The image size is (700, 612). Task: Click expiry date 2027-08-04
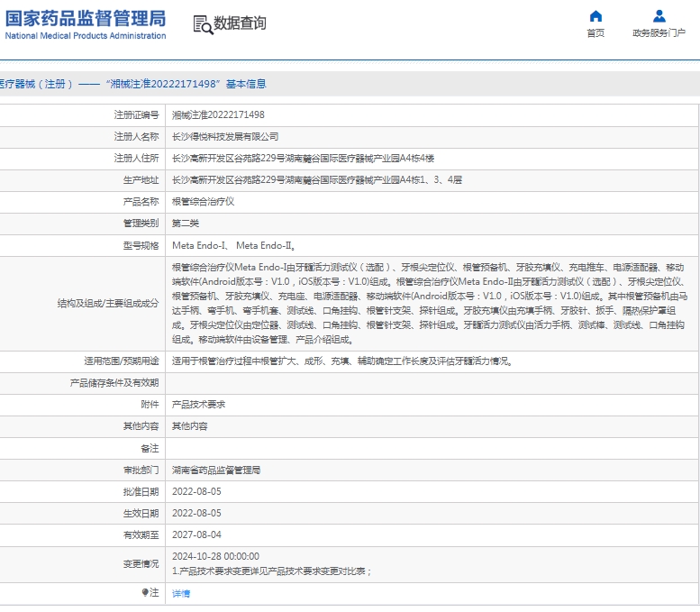click(x=196, y=534)
